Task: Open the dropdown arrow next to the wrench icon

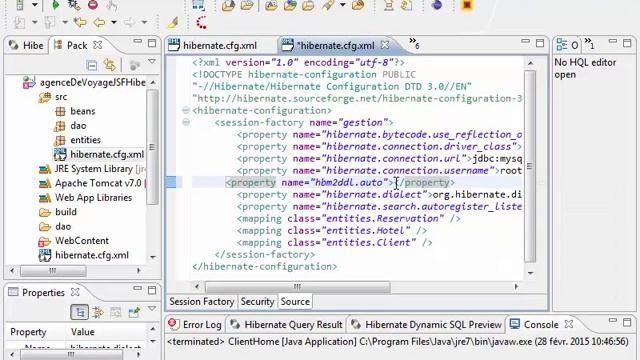Action: (x=343, y=5)
